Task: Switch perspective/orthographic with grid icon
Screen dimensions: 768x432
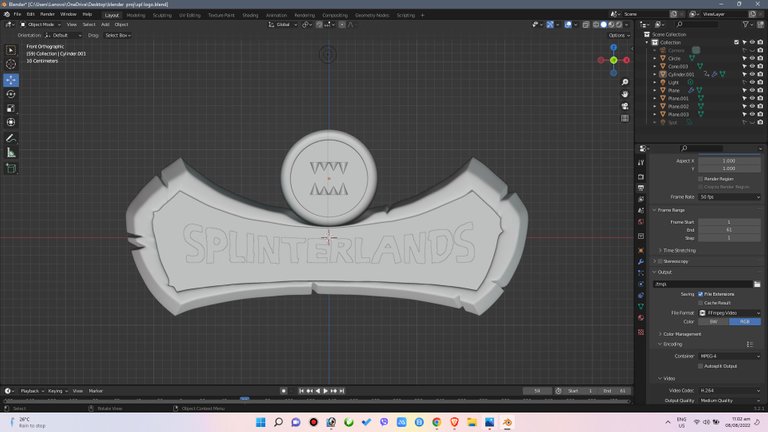Action: tap(624, 119)
